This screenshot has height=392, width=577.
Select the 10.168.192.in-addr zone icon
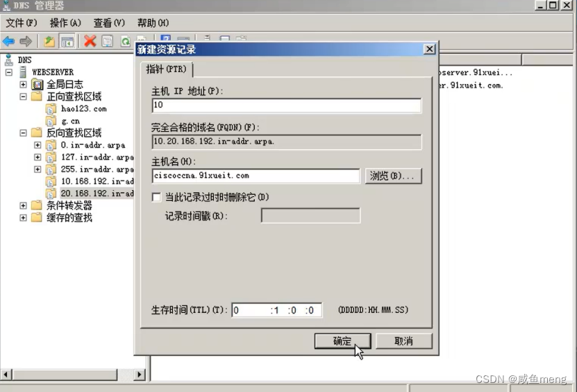coord(51,181)
